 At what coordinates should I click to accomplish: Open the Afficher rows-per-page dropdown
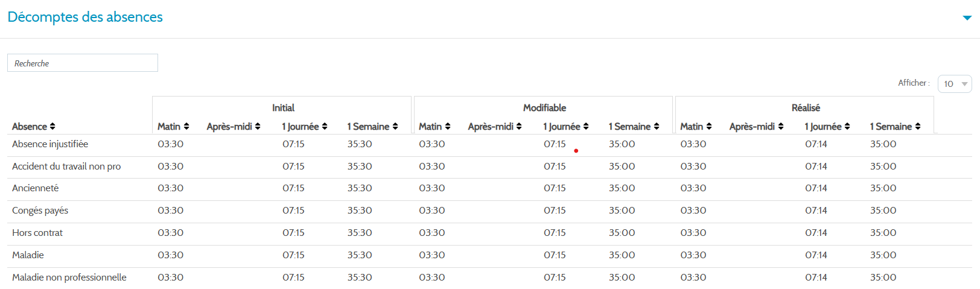955,84
